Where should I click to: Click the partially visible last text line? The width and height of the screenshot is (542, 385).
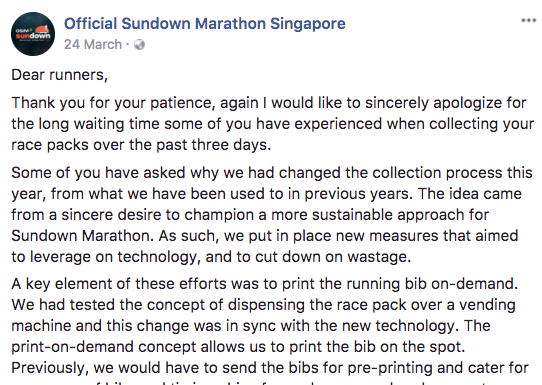[x=270, y=382]
